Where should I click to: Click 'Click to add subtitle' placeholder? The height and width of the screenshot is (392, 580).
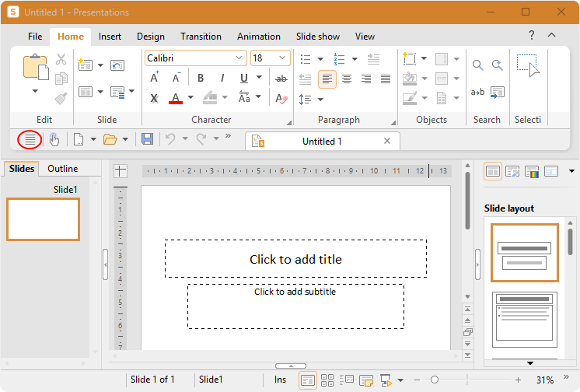tap(295, 306)
